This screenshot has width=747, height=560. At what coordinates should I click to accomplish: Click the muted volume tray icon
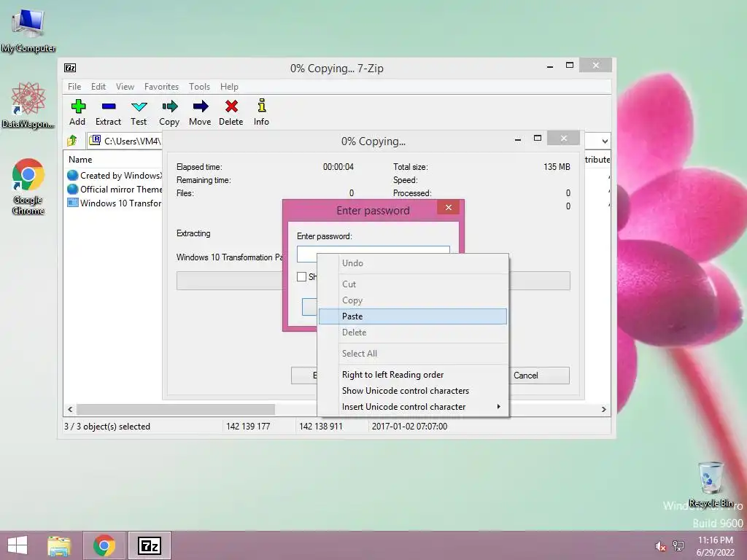coord(660,546)
